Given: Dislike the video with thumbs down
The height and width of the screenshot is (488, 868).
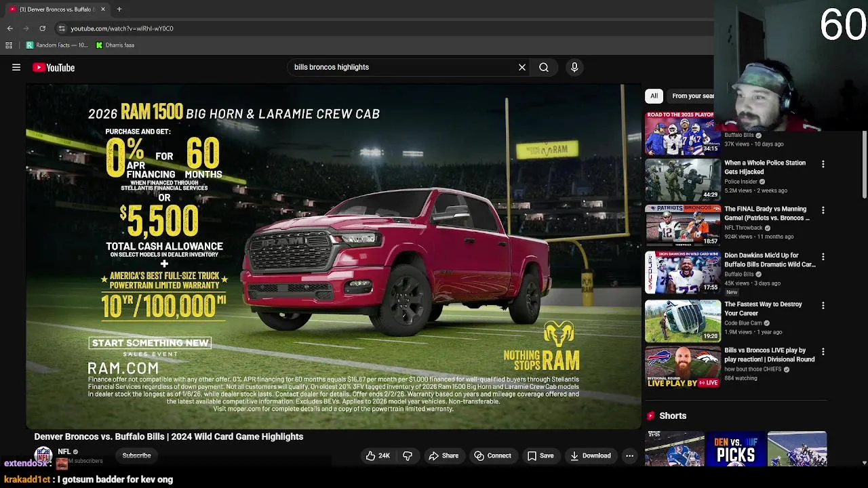Looking at the screenshot, I should click(408, 455).
